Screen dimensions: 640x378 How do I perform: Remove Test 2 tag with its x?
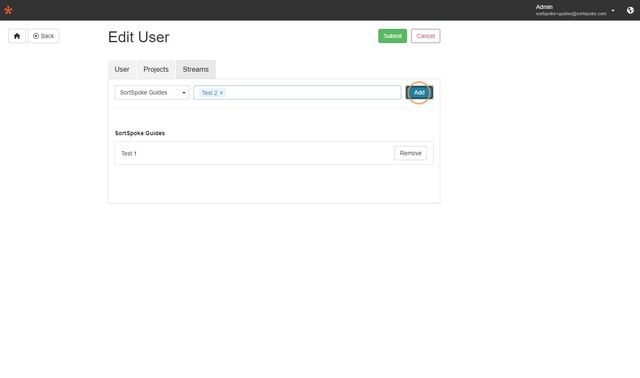pyautogui.click(x=222, y=93)
